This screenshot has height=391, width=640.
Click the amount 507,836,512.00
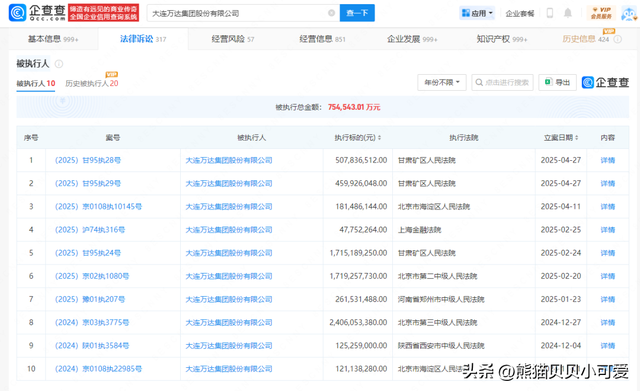(361, 160)
